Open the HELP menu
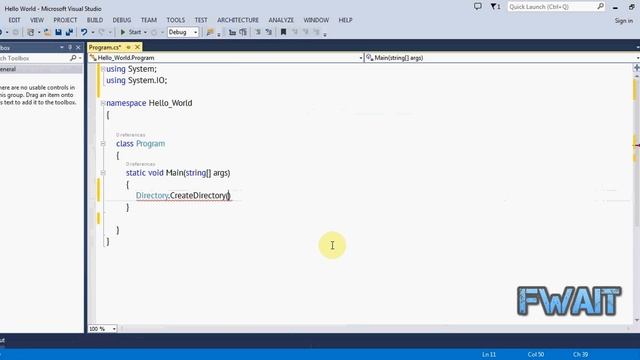The image size is (640, 360). click(x=345, y=20)
